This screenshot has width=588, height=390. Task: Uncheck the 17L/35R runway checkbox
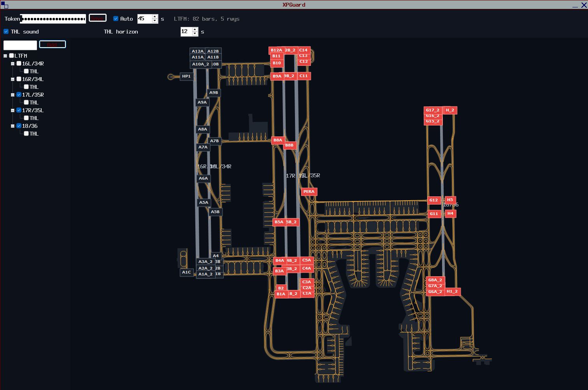19,95
